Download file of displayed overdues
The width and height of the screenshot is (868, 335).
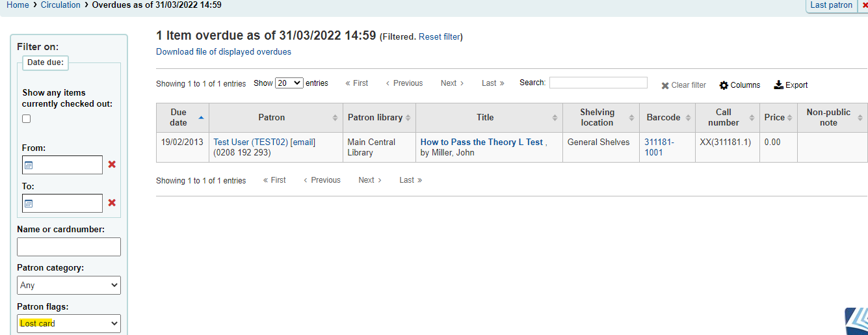coord(224,51)
